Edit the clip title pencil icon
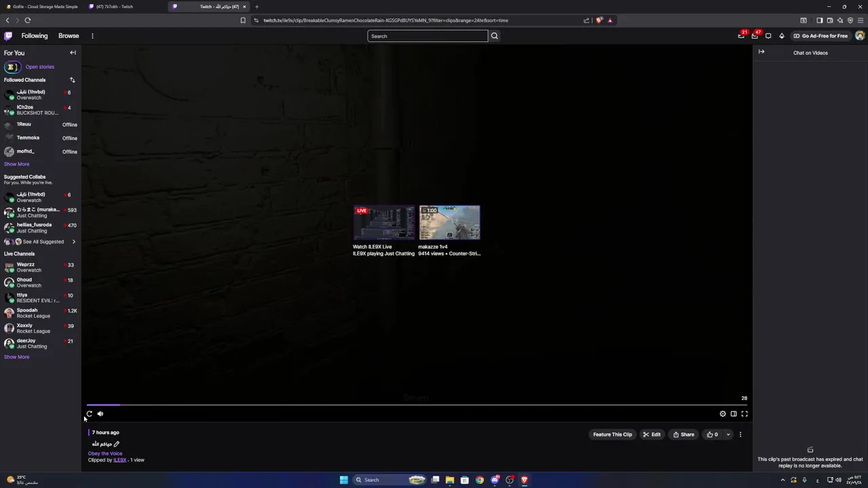Screen dimensions: 868x488 (117, 444)
